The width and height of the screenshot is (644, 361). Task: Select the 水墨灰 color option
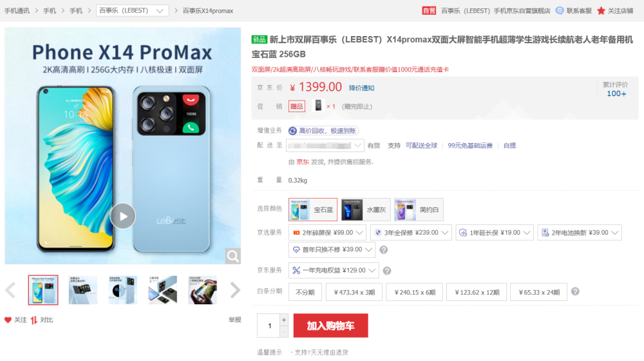coord(366,210)
